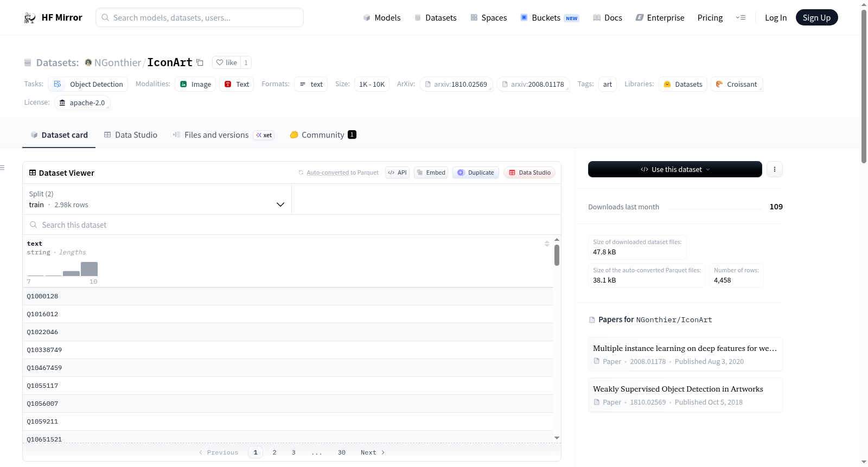Open Enterprise in the navigation
Screen dimensions: 868x467
[660, 18]
